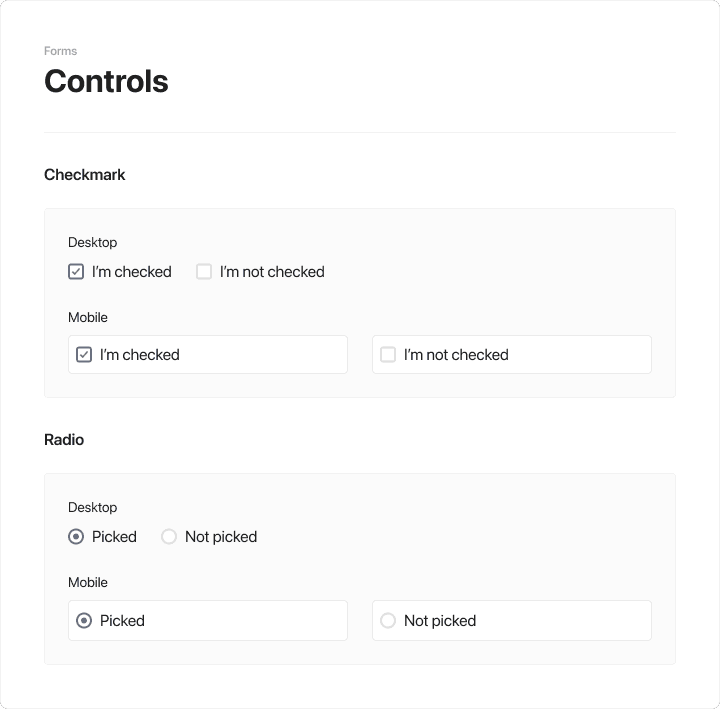Viewport: 720px width, 709px height.
Task: Choose the Desktop "Not picked" radio circle
Action: pos(169,537)
